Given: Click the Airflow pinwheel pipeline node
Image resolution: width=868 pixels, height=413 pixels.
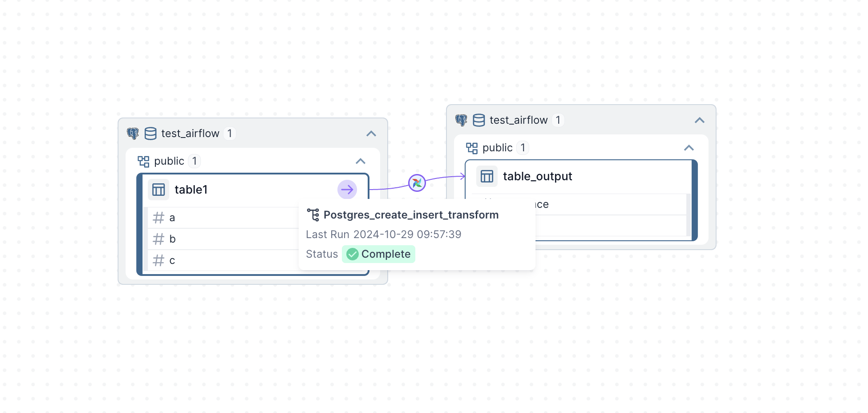Looking at the screenshot, I should click(417, 183).
